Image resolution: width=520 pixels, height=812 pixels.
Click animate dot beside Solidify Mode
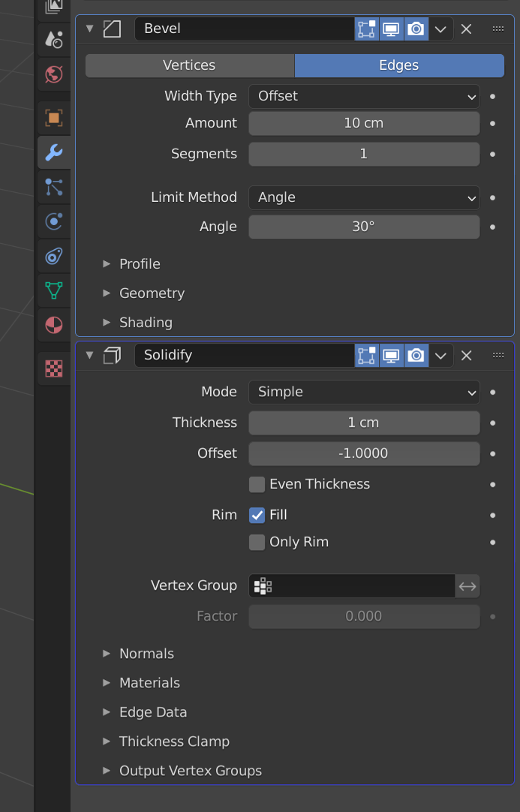click(492, 392)
